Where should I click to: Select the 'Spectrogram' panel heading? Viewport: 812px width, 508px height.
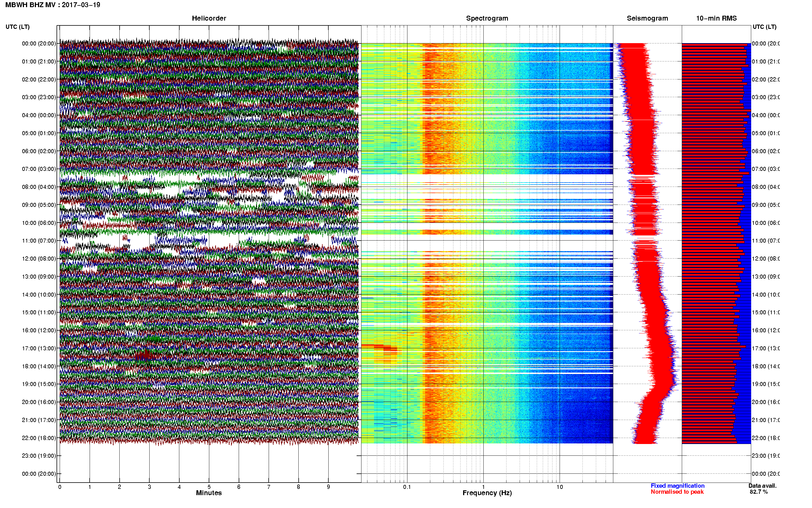487,18
